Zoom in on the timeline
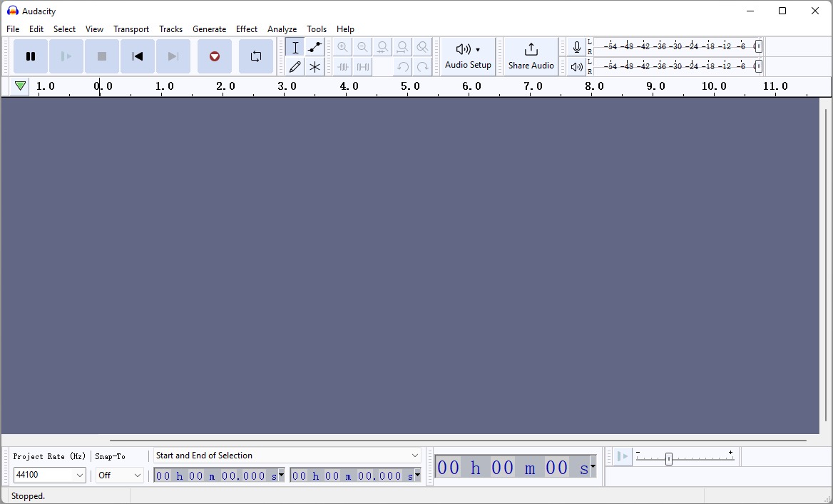This screenshot has width=833, height=504. click(x=343, y=46)
